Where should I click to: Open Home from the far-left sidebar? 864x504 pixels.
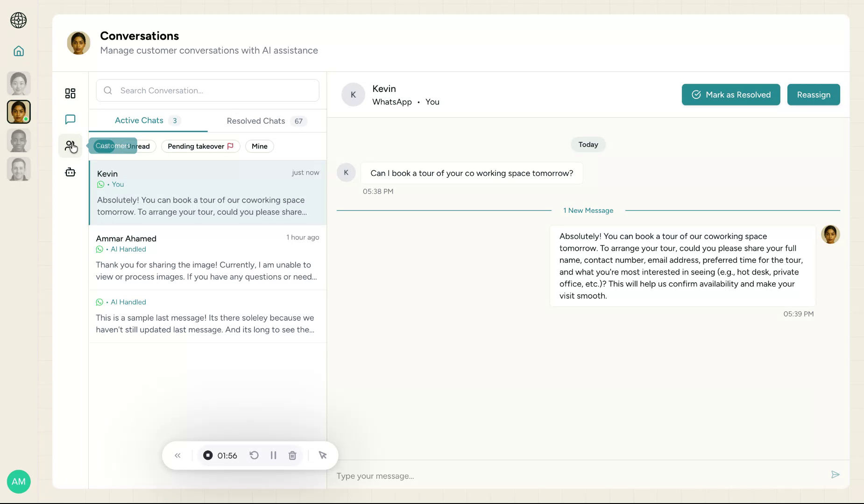pyautogui.click(x=19, y=50)
